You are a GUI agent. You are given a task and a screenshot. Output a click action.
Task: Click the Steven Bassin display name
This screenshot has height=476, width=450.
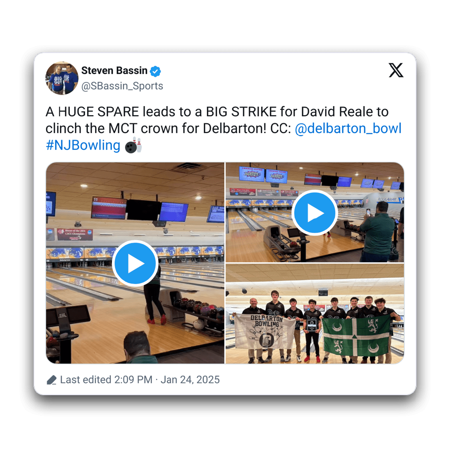pos(114,71)
